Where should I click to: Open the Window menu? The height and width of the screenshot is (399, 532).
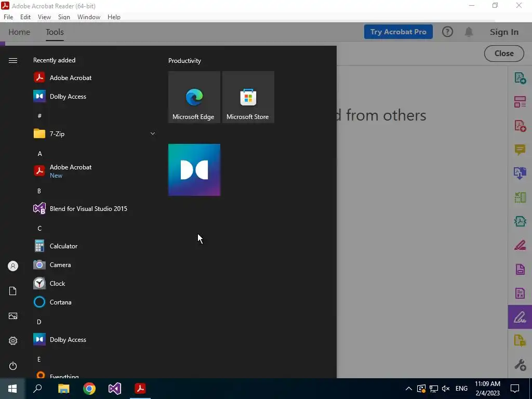89,17
